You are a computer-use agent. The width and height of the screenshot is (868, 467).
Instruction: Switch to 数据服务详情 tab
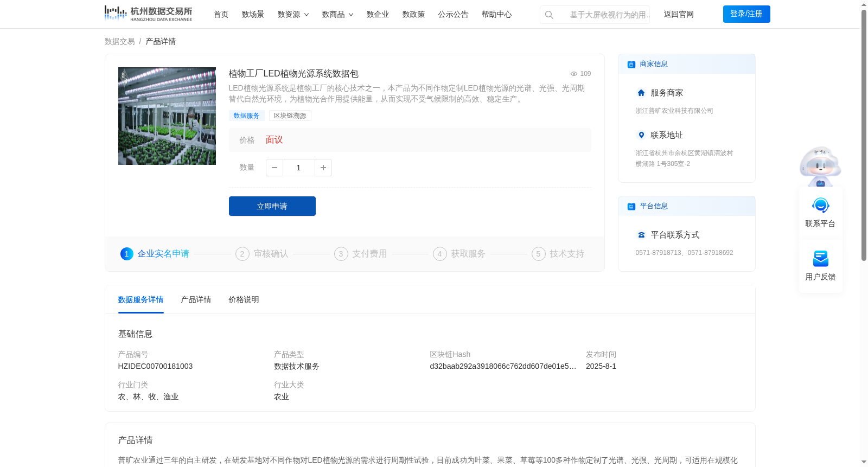(141, 300)
